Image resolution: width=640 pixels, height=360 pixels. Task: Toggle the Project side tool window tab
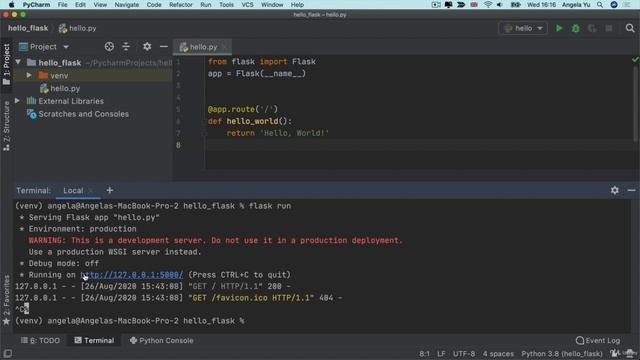[6, 64]
